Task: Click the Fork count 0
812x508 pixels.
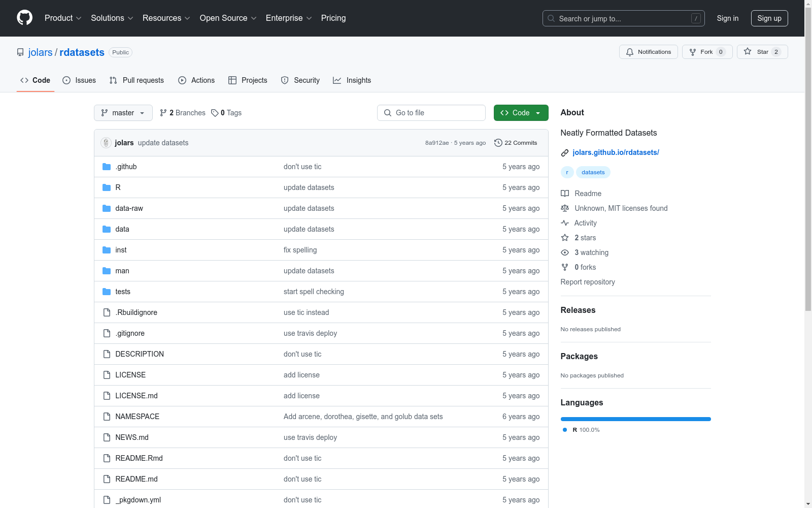Action: 721,52
